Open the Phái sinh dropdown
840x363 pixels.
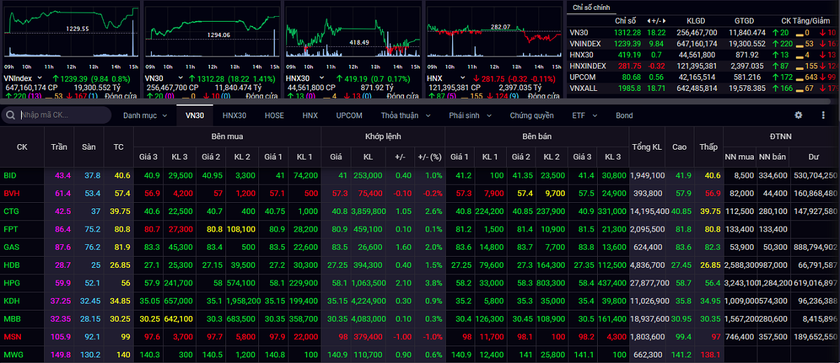point(471,115)
